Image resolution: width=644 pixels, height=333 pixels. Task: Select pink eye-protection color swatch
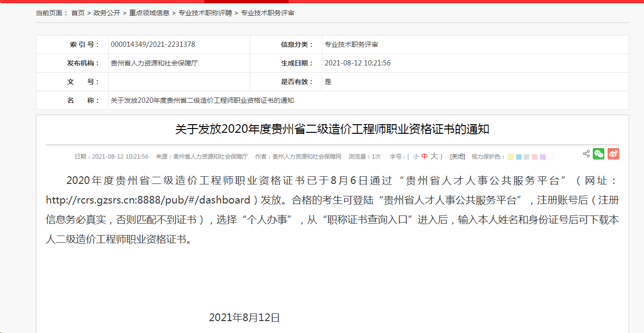pyautogui.click(x=534, y=157)
